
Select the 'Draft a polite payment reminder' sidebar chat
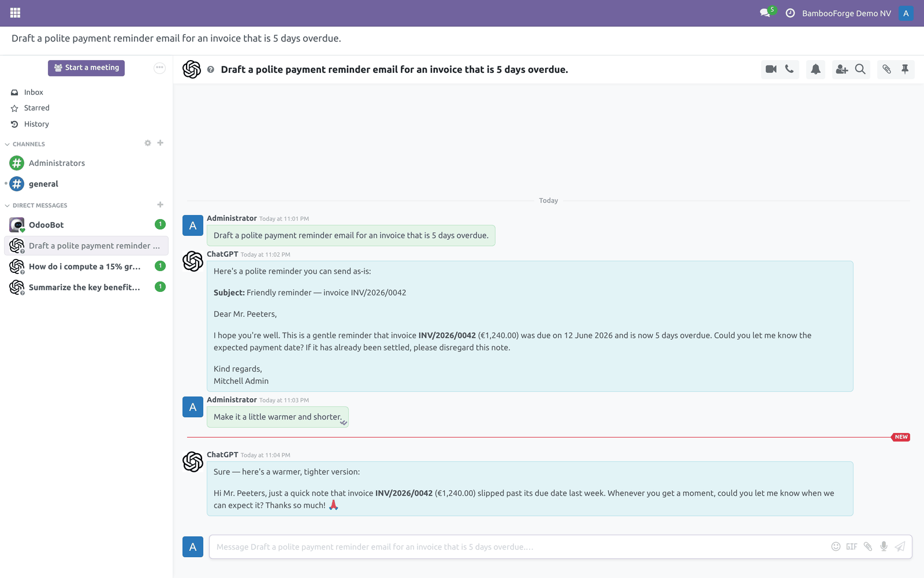87,246
